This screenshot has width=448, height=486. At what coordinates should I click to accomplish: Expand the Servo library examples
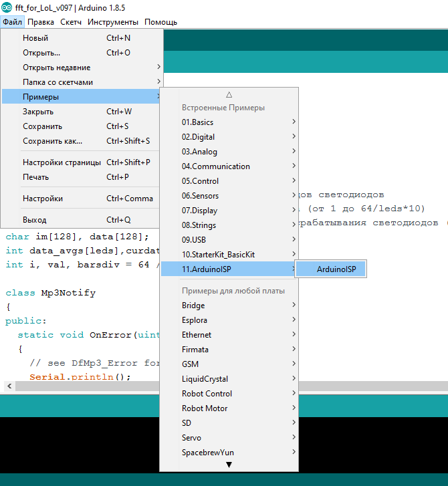pyautogui.click(x=191, y=438)
